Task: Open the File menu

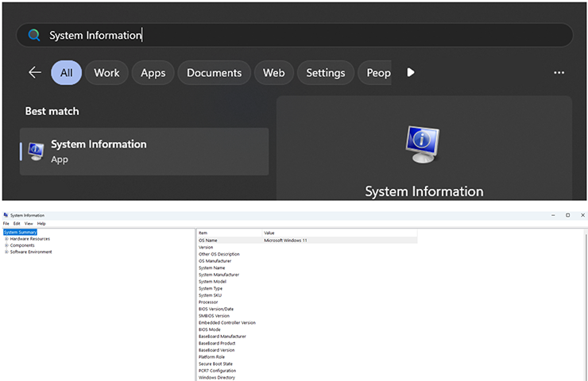Action: [x=6, y=223]
